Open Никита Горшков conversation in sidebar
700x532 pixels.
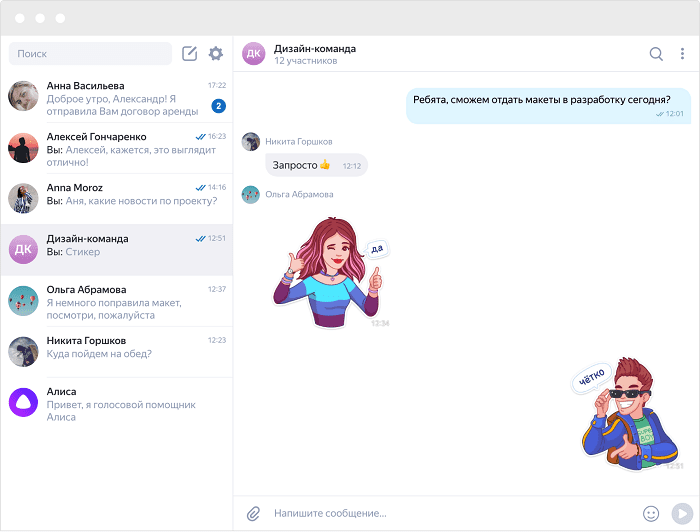click(x=117, y=352)
